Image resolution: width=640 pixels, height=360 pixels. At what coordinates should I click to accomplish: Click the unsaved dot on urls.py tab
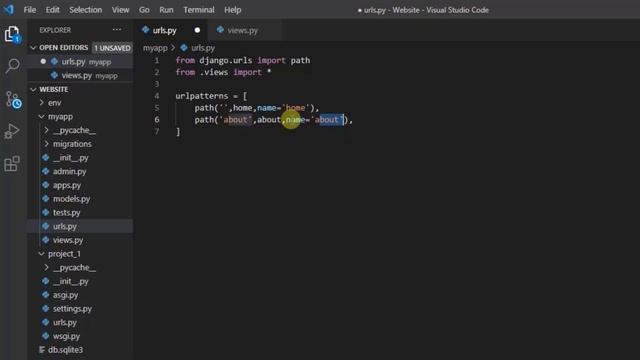point(197,30)
